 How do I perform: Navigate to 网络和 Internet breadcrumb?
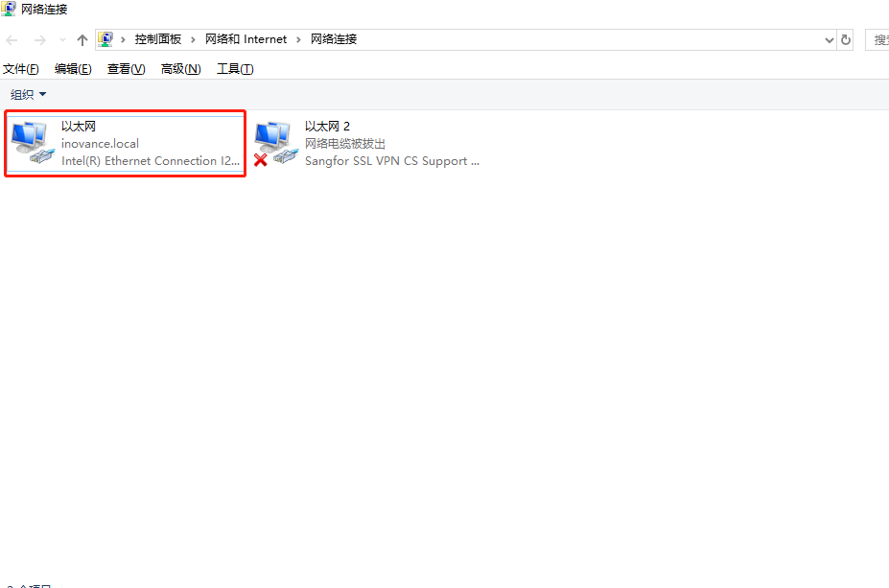246,39
